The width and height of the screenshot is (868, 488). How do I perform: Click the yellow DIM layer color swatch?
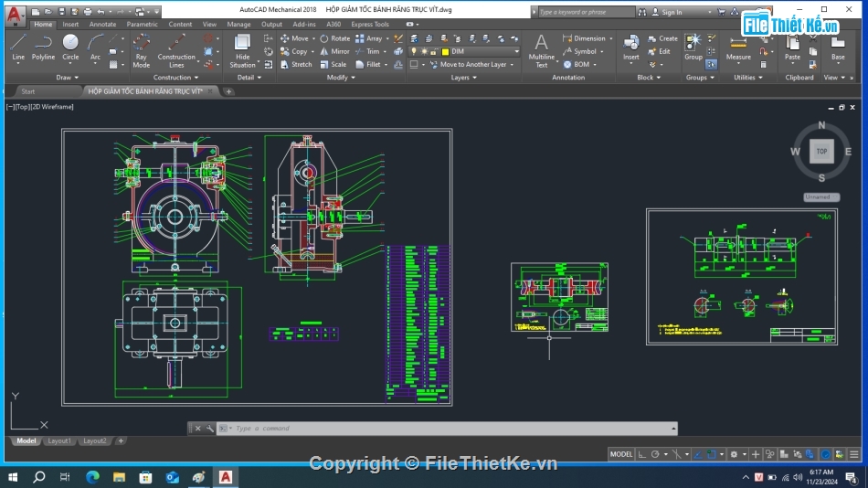coord(445,51)
